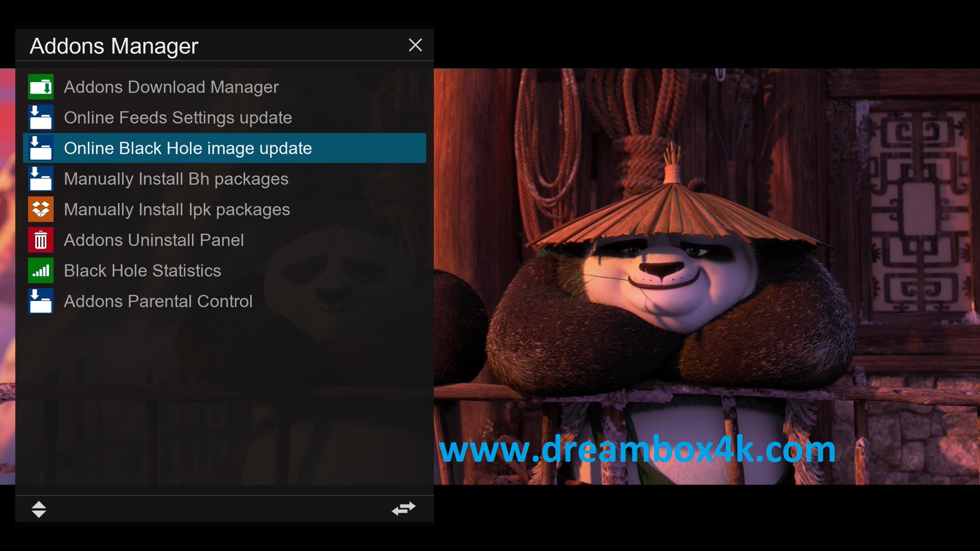The height and width of the screenshot is (551, 980).
Task: Open Black Hole Statistics entry
Action: (225, 270)
